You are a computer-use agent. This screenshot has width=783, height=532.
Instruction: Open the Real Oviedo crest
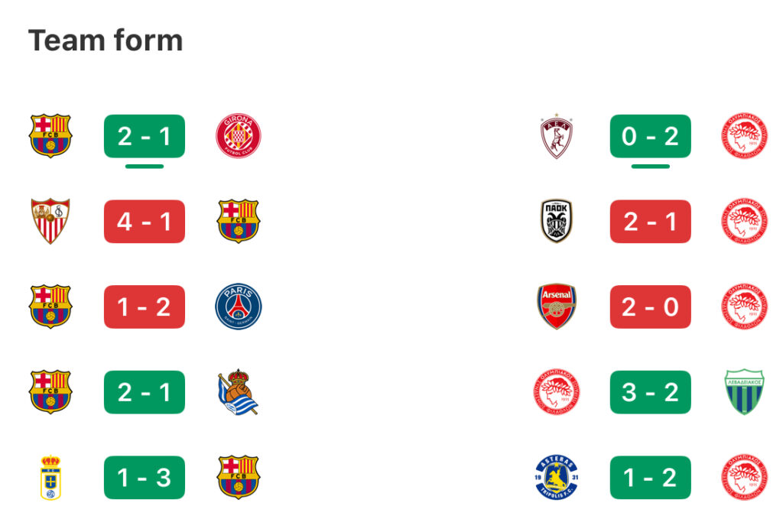tap(50, 478)
